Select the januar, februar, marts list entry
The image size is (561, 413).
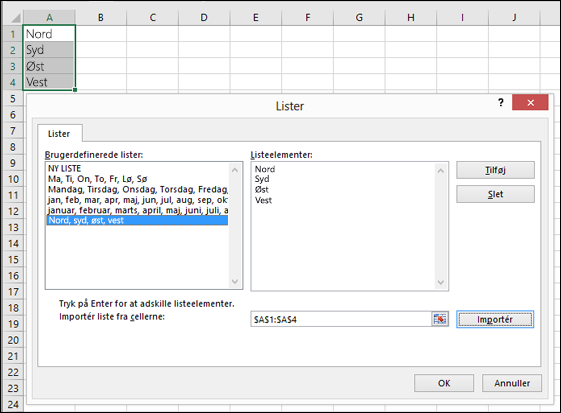(x=137, y=210)
